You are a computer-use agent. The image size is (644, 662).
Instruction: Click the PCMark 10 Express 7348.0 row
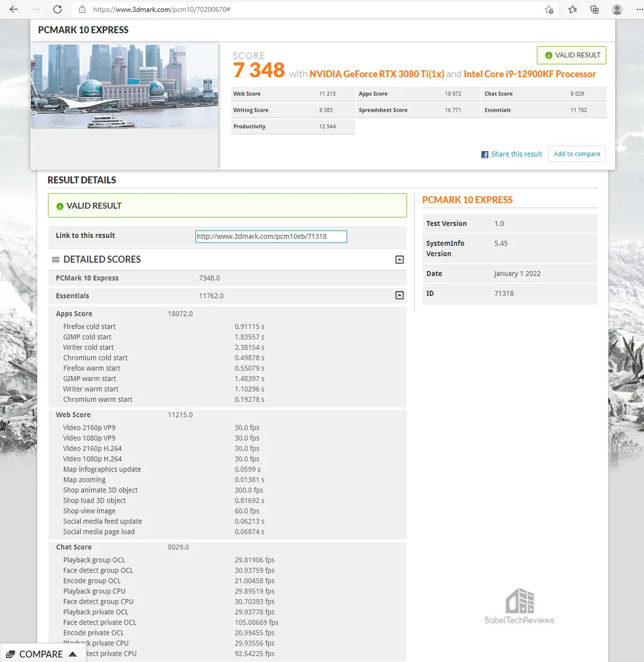click(228, 278)
